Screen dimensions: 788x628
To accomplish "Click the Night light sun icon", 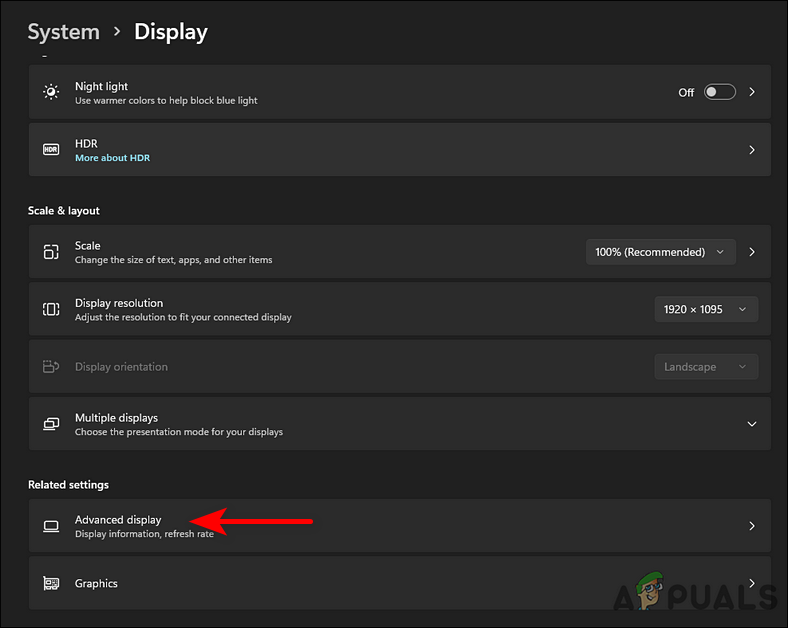I will [51, 92].
